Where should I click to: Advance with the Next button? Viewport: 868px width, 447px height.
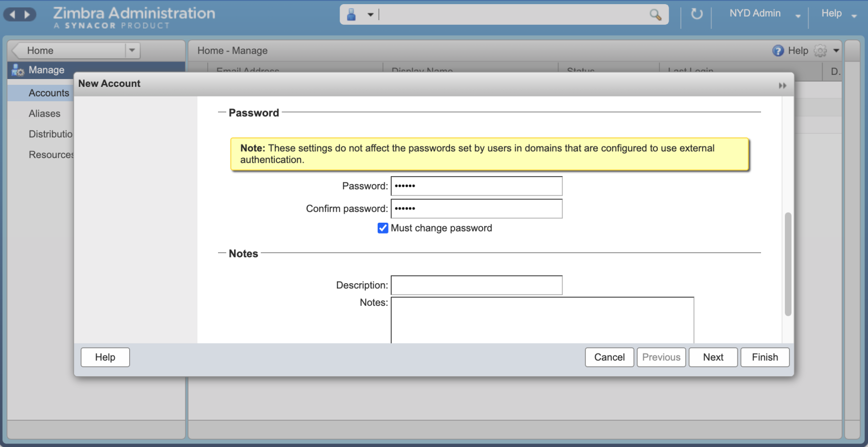click(713, 357)
